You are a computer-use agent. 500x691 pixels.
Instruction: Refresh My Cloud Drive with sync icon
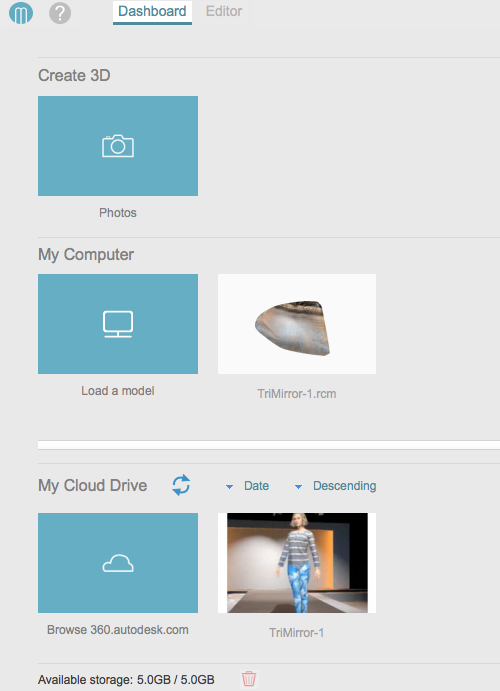(x=181, y=485)
